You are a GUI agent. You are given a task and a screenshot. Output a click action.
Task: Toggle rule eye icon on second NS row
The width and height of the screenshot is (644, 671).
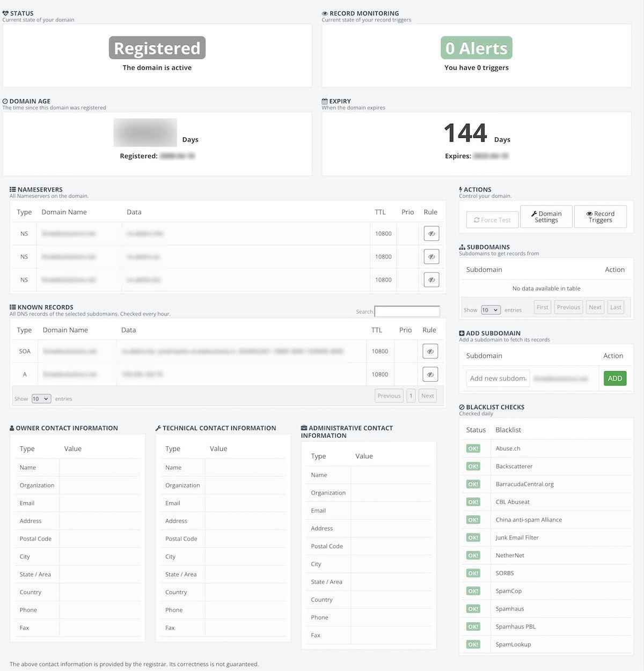(431, 257)
